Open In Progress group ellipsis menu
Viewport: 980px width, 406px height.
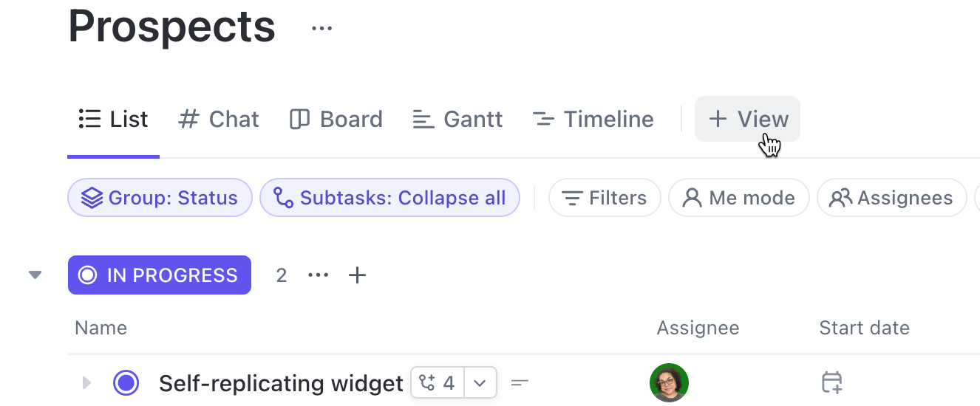(x=318, y=275)
